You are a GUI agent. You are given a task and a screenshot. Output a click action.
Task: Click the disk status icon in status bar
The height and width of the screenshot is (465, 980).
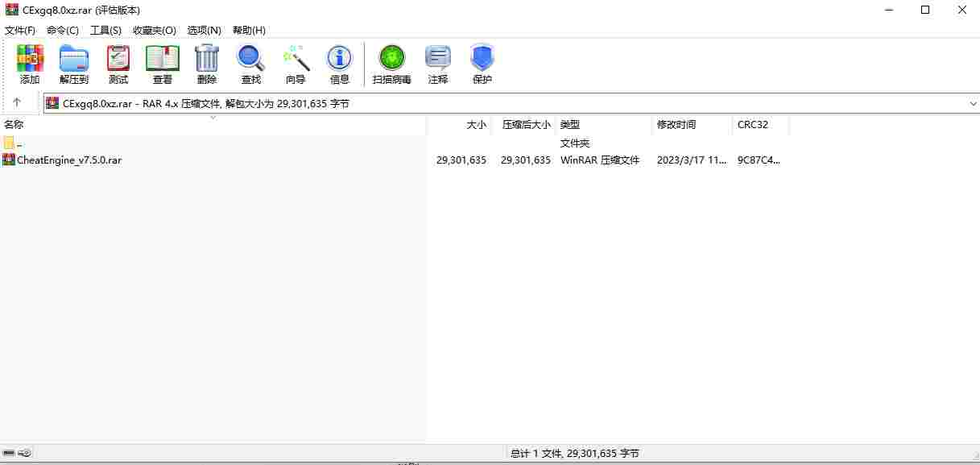(9, 454)
